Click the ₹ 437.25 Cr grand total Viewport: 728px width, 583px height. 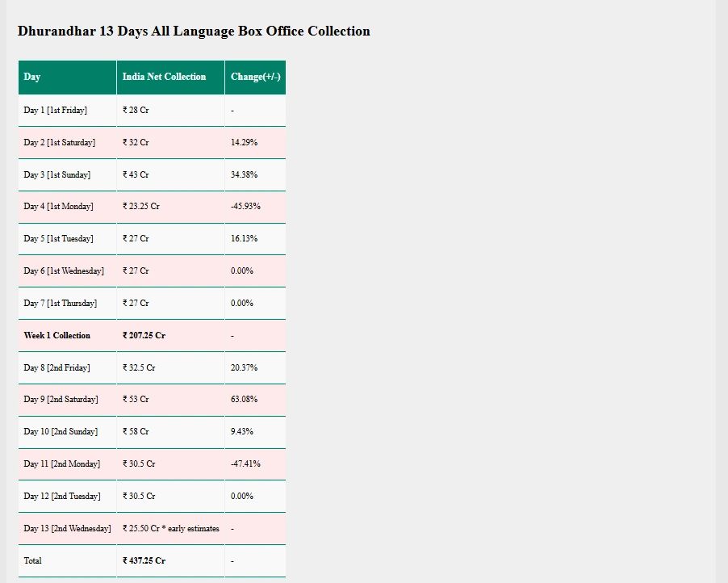click(144, 560)
